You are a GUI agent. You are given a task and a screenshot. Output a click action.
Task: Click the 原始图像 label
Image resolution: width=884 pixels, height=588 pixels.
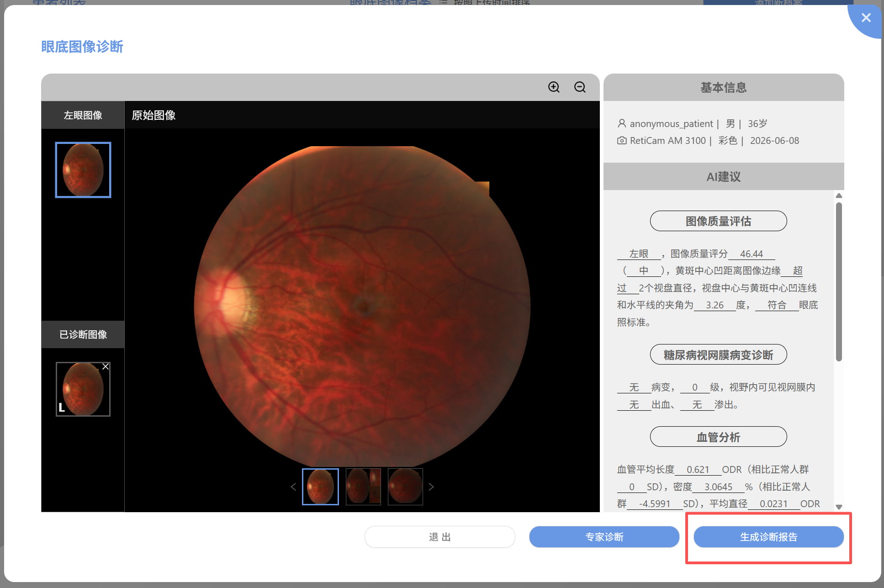tap(154, 115)
